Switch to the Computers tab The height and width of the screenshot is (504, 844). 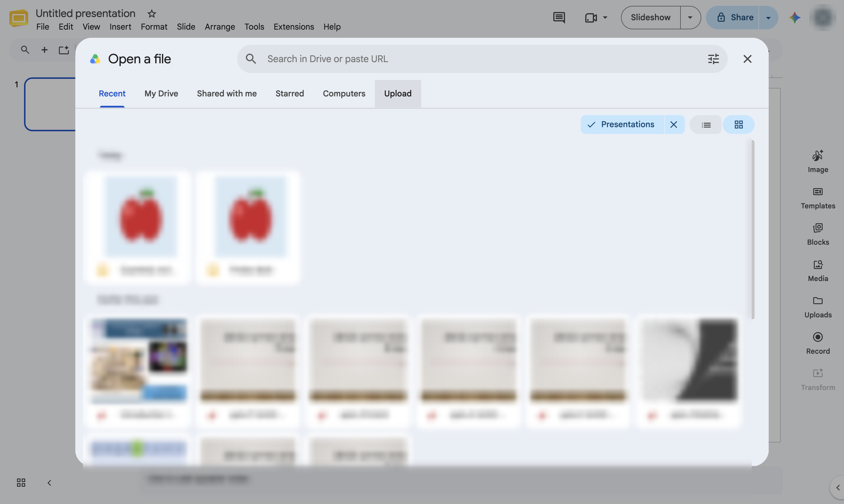pyautogui.click(x=344, y=94)
